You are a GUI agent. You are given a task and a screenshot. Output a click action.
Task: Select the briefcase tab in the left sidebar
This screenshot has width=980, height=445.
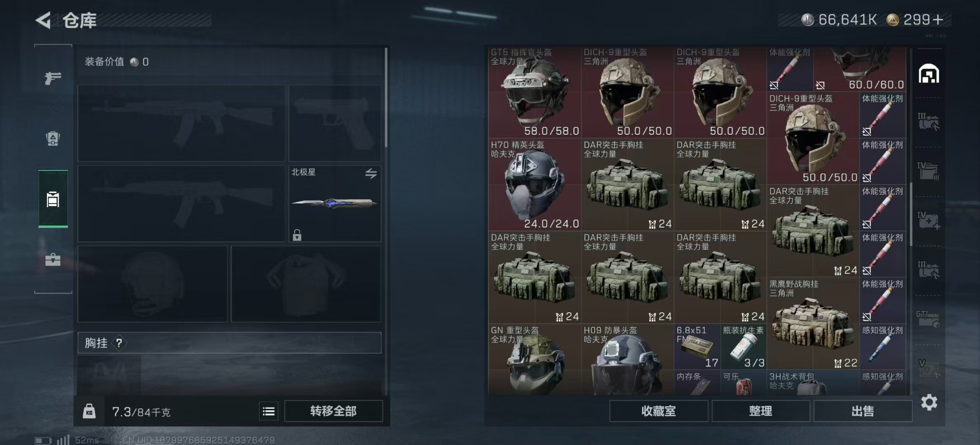(x=53, y=260)
